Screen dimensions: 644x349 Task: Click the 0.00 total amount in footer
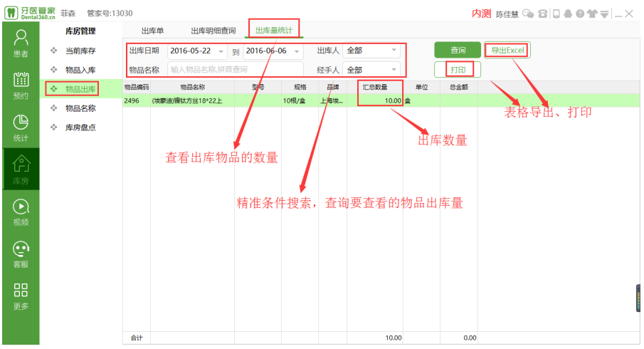pos(470,338)
